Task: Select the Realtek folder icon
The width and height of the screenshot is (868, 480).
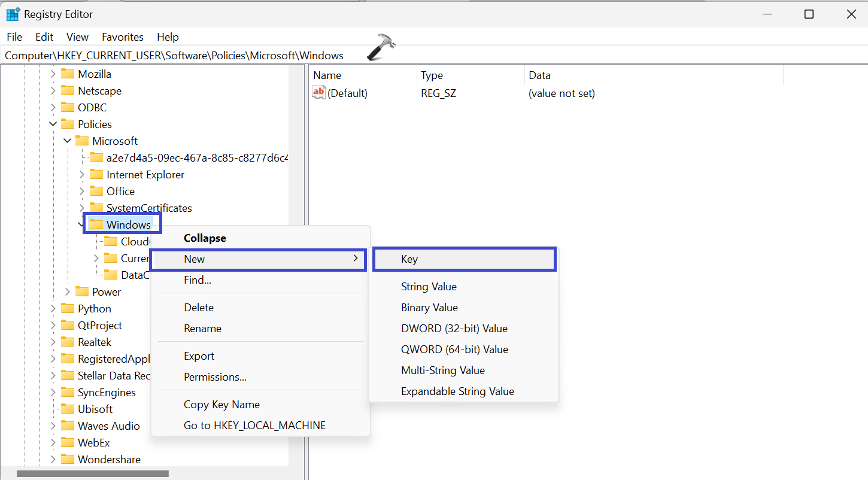Action: 68,342
